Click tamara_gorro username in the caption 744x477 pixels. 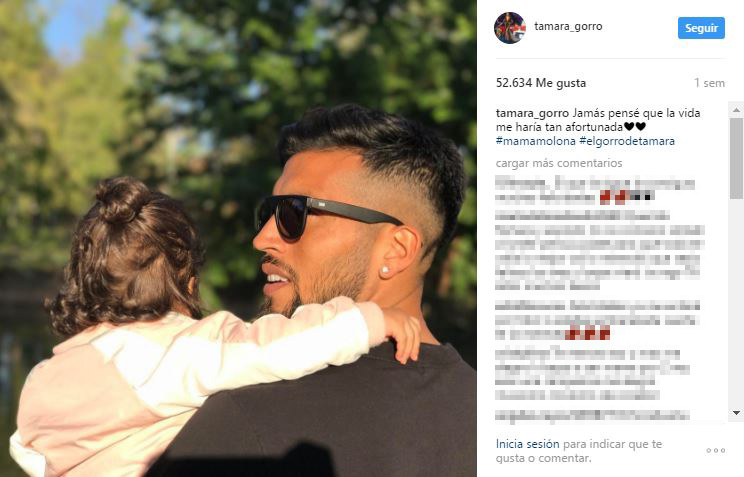pos(532,113)
